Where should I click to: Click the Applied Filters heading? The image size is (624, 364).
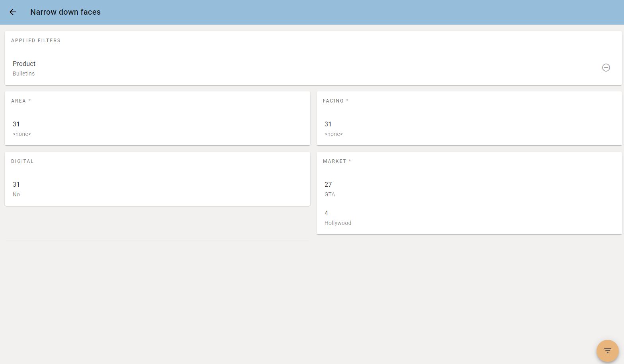tap(36, 41)
